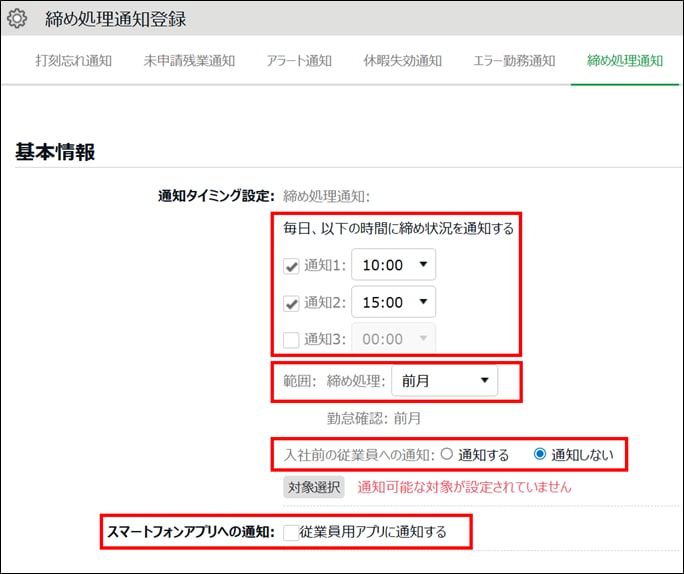Select the 通知する radio button
Image resolution: width=684 pixels, height=574 pixels.
[446, 454]
